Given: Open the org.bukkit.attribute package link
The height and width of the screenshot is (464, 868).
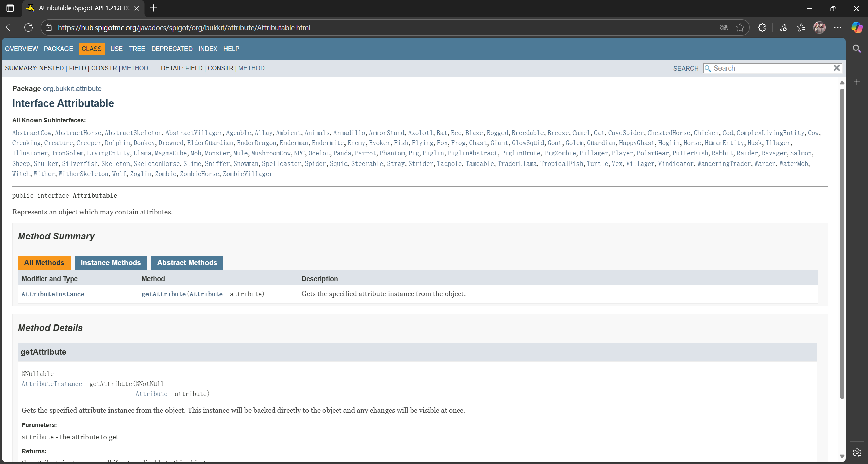Looking at the screenshot, I should [x=72, y=89].
